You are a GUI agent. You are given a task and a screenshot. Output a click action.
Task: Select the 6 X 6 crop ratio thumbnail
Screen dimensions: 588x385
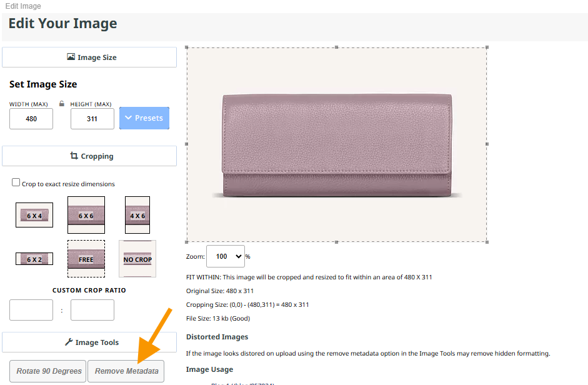[86, 215]
